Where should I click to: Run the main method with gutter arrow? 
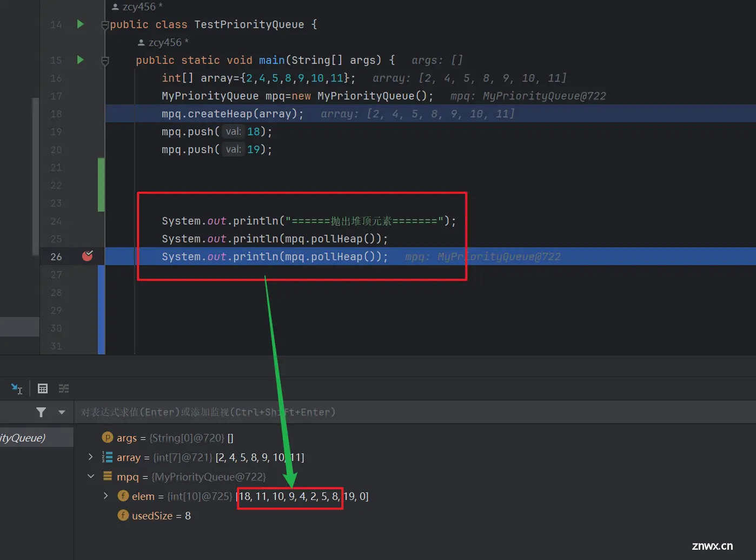pyautogui.click(x=81, y=60)
